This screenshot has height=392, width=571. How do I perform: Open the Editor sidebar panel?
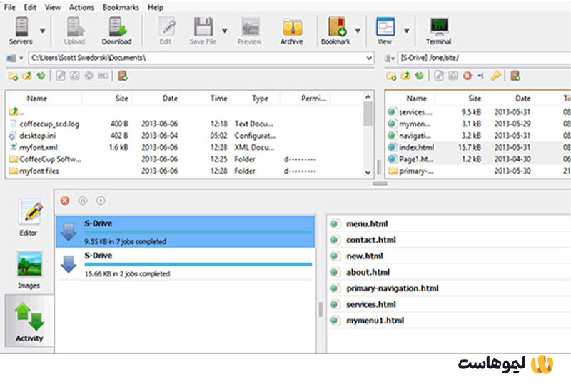point(29,218)
